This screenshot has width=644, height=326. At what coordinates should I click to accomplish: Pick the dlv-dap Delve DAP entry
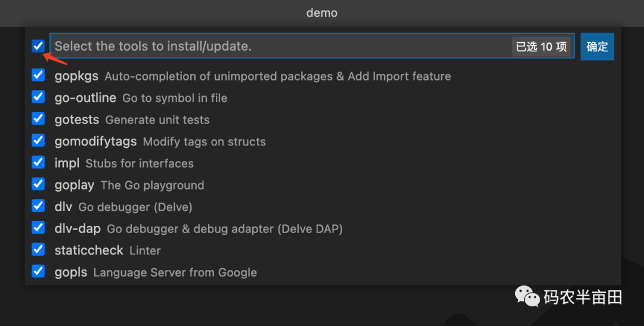pyautogui.click(x=199, y=228)
